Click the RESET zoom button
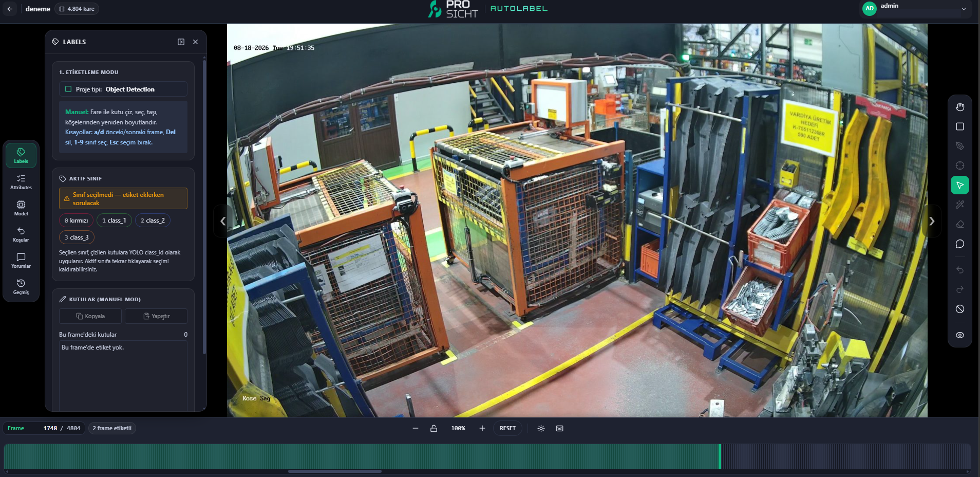 click(507, 428)
